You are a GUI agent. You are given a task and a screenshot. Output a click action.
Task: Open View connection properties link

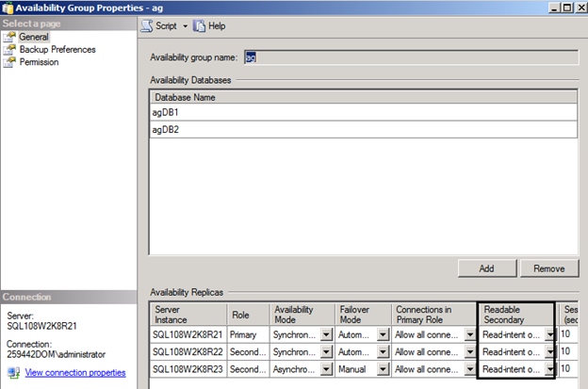75,372
